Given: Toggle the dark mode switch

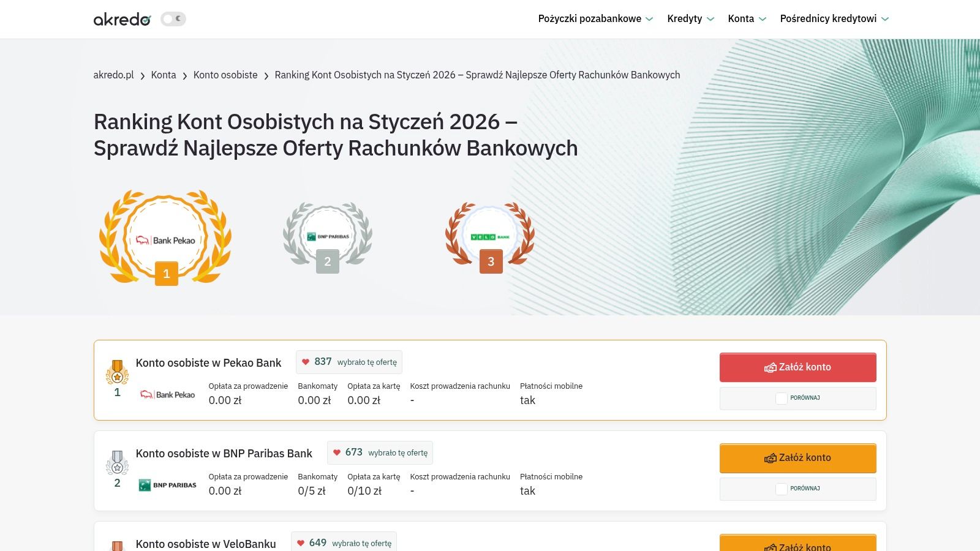Looking at the screenshot, I should (173, 19).
